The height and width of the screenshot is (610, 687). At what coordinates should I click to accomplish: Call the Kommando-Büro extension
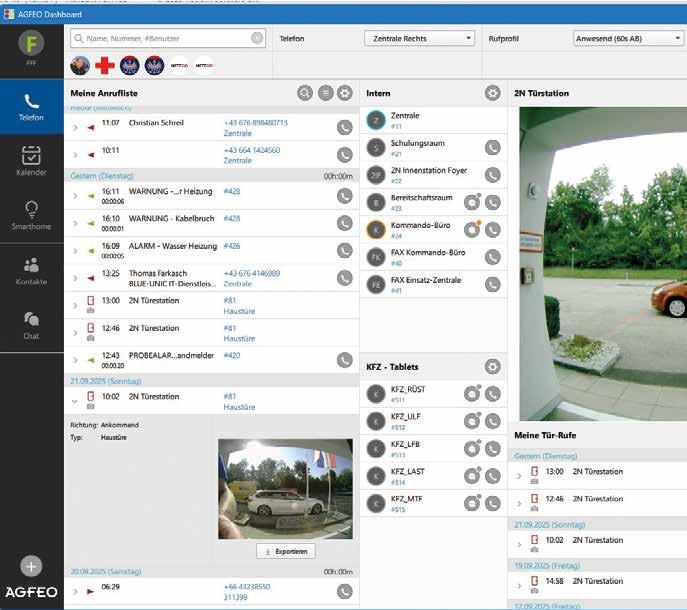pos(492,230)
